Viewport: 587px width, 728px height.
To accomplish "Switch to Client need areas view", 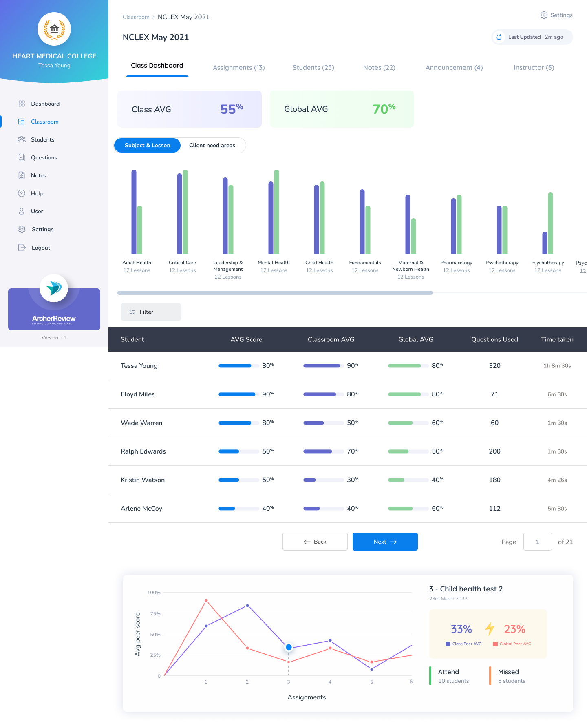I will click(x=212, y=146).
